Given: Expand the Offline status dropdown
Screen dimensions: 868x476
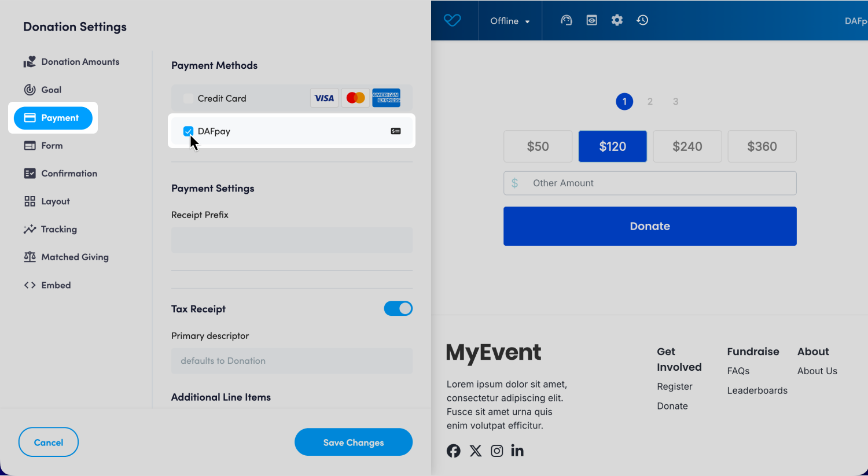Looking at the screenshot, I should click(x=510, y=21).
